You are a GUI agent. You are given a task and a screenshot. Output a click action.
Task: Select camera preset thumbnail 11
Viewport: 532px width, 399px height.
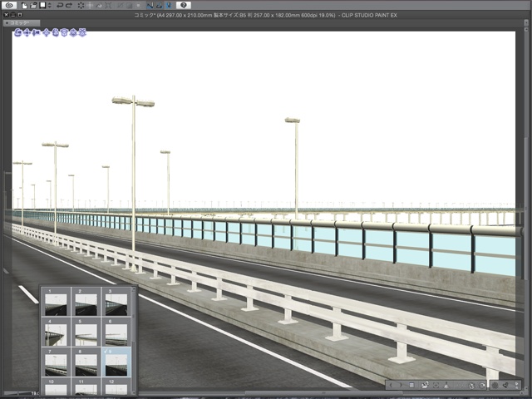click(x=86, y=387)
